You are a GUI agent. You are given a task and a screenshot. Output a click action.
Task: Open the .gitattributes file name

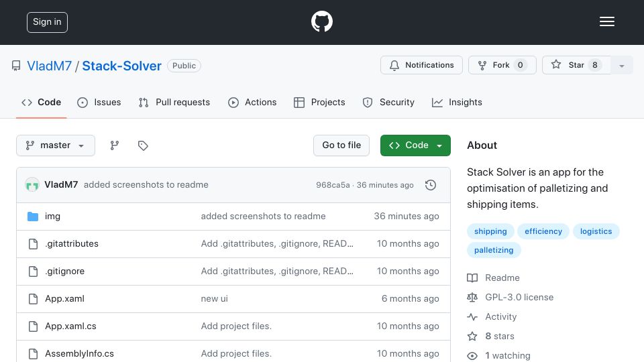point(72,244)
